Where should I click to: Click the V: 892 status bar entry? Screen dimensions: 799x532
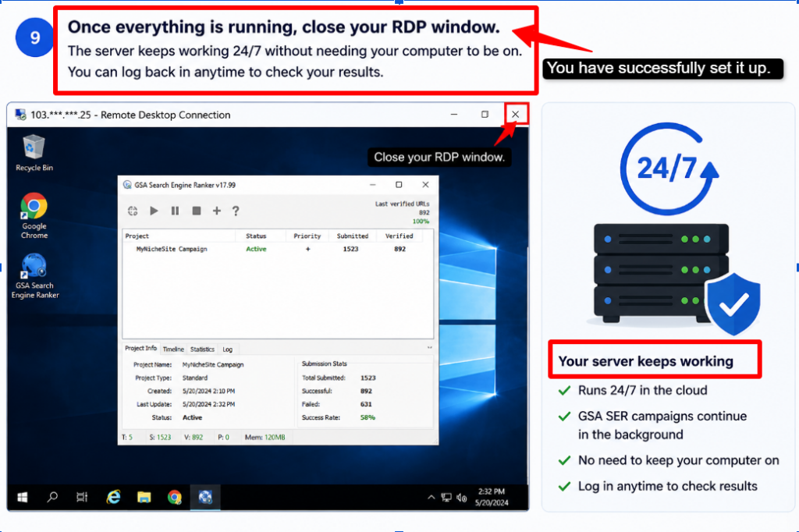(x=194, y=437)
